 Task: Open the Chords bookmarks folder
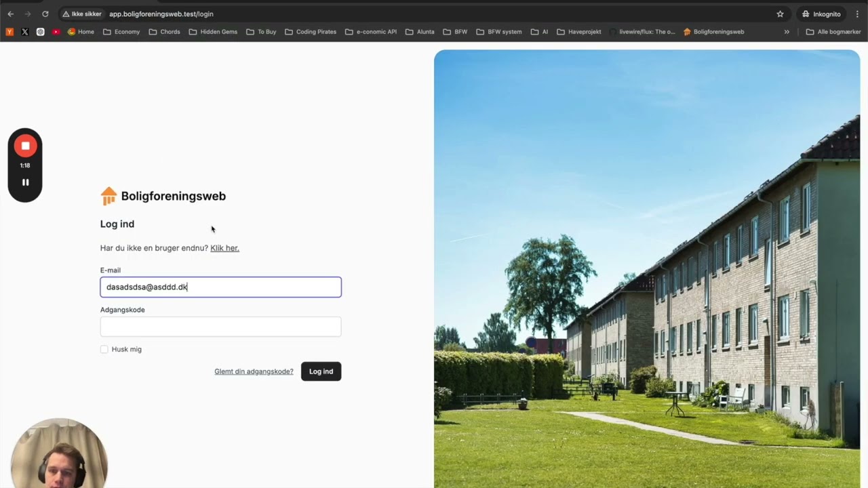click(x=164, y=32)
